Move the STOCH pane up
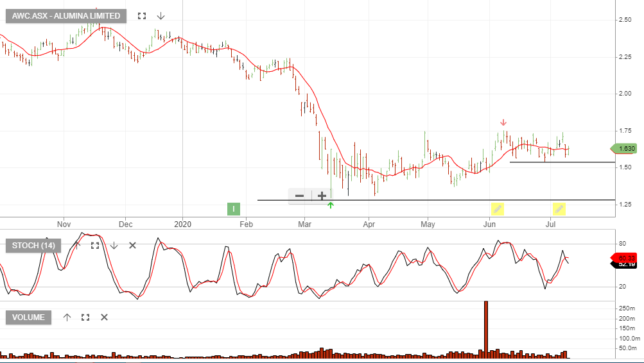Image resolution: width=644 pixels, height=363 pixels. (76, 245)
